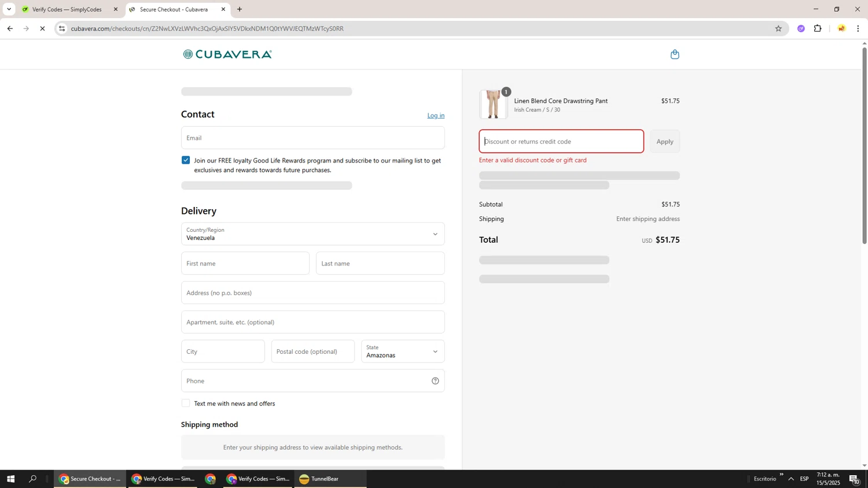Click the ESP language indicator

[804, 479]
